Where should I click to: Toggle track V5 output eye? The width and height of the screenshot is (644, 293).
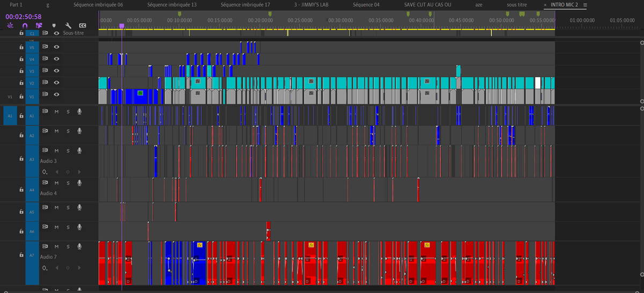[56, 47]
